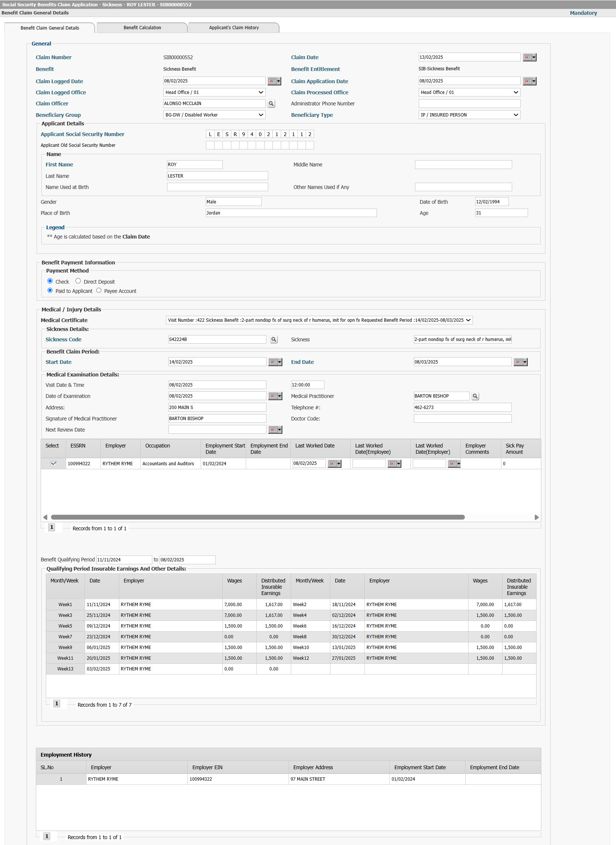Select the Direct Deposit payment option
Screen dimensions: 616x845
(78, 281)
